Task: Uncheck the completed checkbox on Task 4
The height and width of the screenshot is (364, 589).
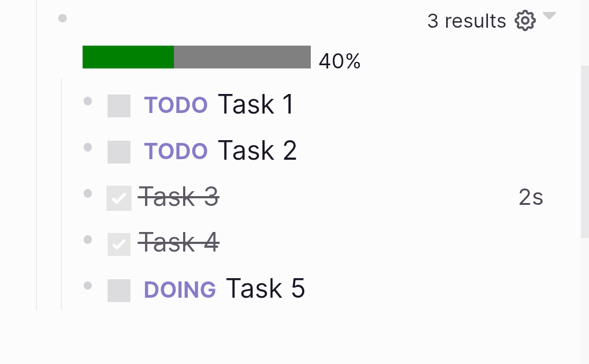Action: pyautogui.click(x=119, y=243)
